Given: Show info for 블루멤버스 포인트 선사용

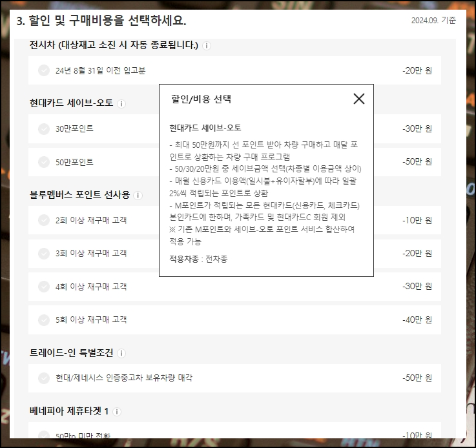Looking at the screenshot, I should [x=138, y=196].
